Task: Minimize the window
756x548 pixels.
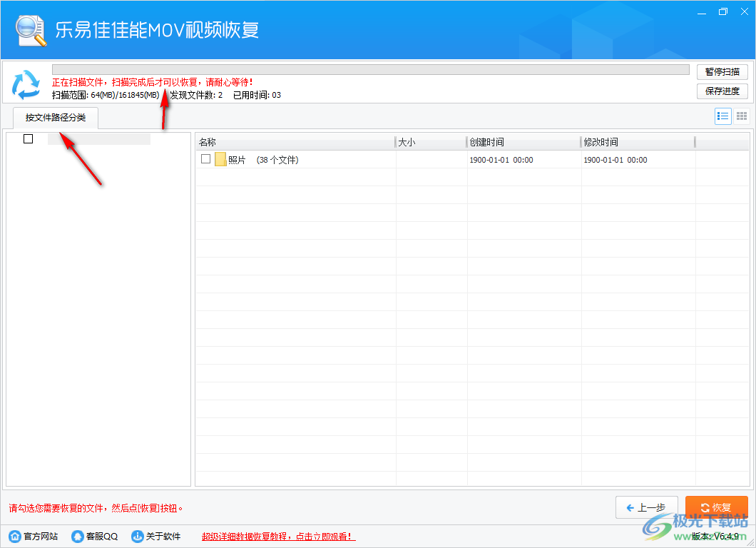Action: point(702,12)
